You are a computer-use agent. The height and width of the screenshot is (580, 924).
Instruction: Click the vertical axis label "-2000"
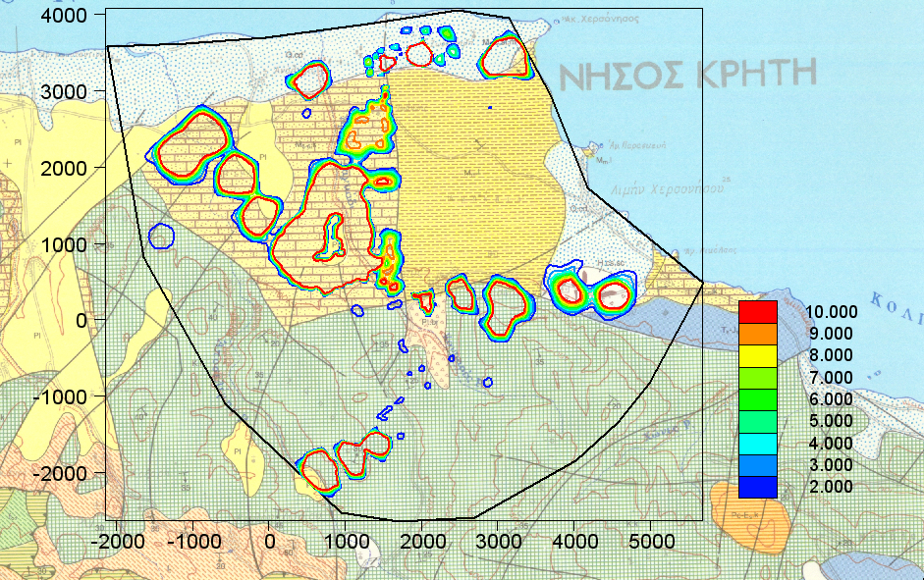60,473
